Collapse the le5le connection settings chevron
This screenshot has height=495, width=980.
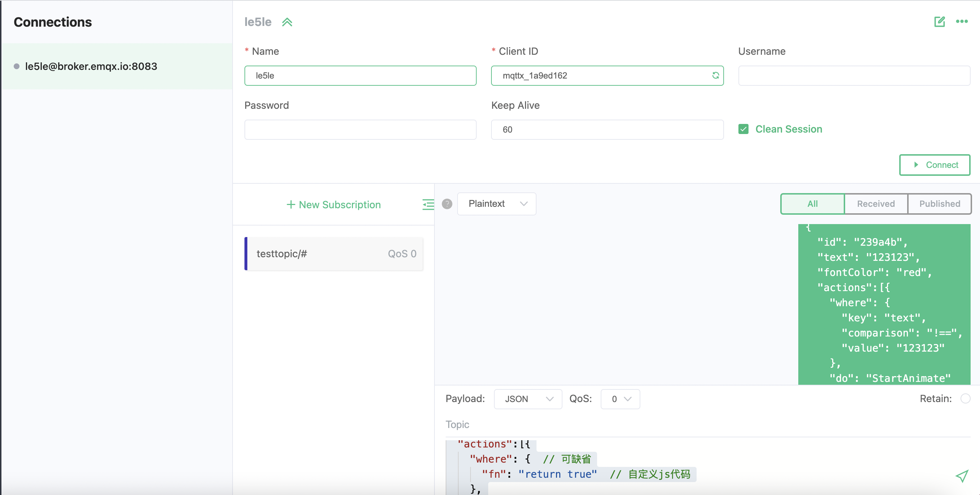[x=287, y=22]
